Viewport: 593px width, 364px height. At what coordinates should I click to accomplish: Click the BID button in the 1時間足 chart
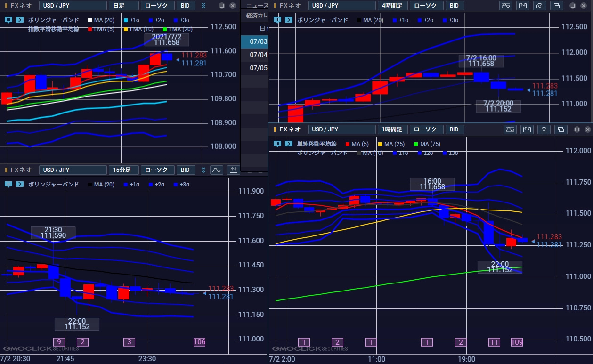[x=454, y=129]
